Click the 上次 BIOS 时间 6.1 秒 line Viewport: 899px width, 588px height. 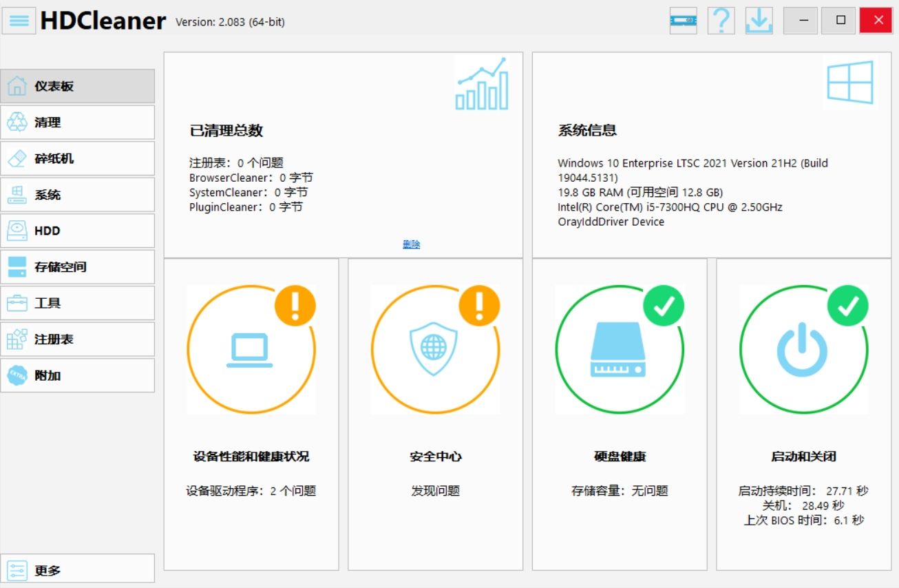click(x=803, y=521)
